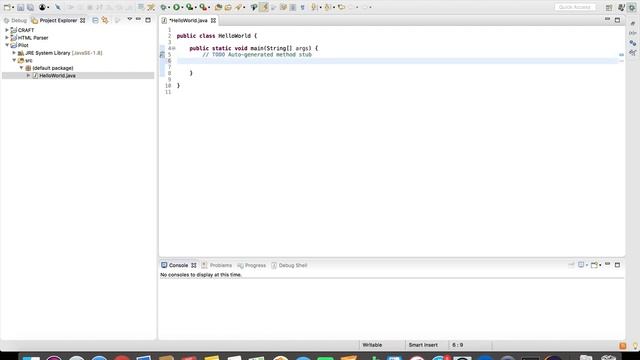Click the Previous Annotation icon

[327, 7]
